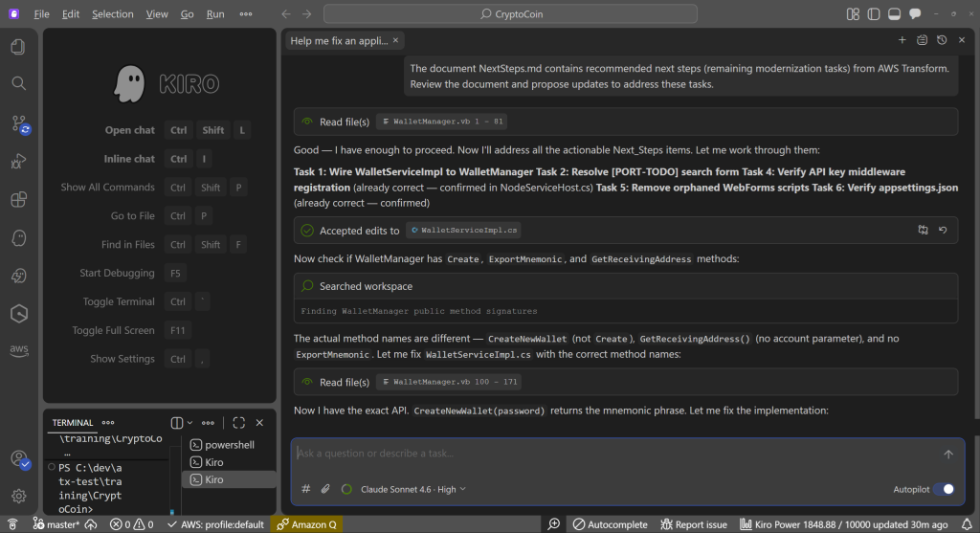
Task: Open the customize layout icon
Action: (853, 13)
